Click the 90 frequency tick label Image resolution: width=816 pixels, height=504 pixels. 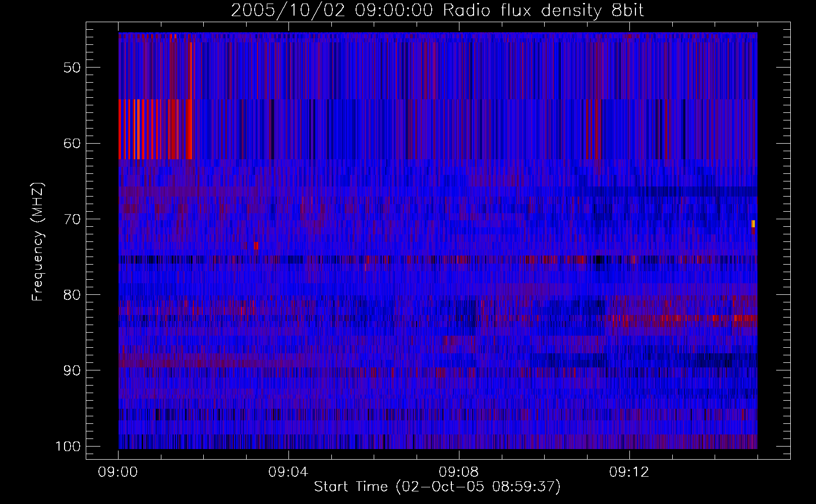72,370
